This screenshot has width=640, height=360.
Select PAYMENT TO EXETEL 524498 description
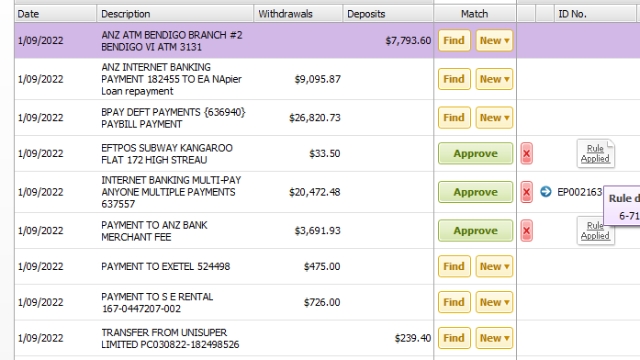tap(166, 267)
